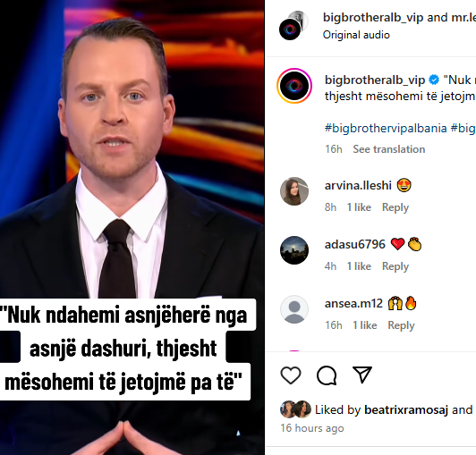Click the verified badge next to bigbrotheralb_vip
Image resolution: width=476 pixels, height=455 pixels.
coord(434,80)
